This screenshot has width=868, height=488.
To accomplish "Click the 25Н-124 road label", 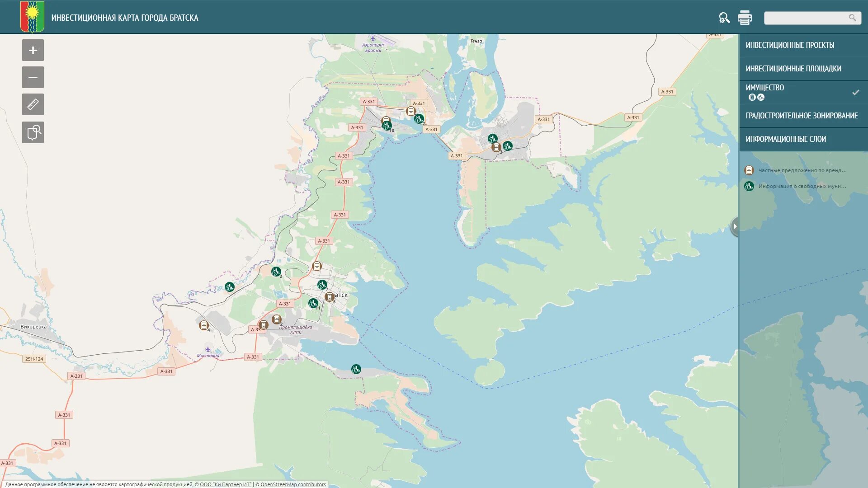I will pos(34,359).
